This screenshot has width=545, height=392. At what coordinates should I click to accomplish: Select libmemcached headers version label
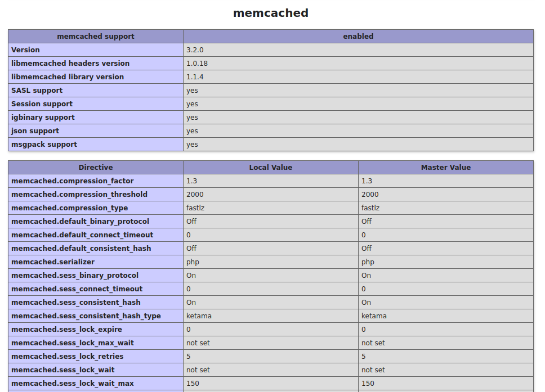tap(70, 64)
